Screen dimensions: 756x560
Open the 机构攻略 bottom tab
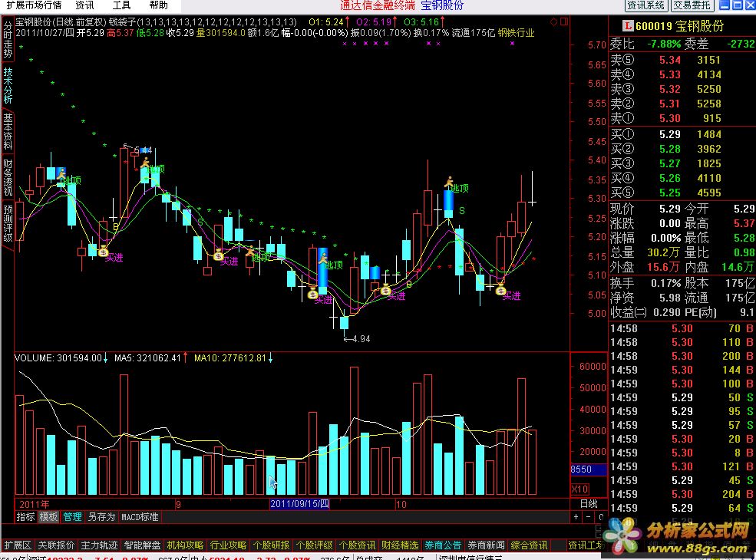point(185,545)
